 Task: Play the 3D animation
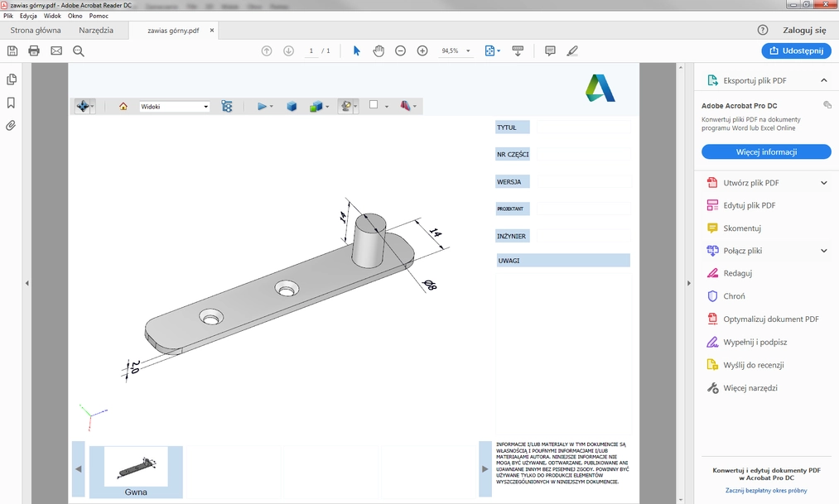coord(263,106)
